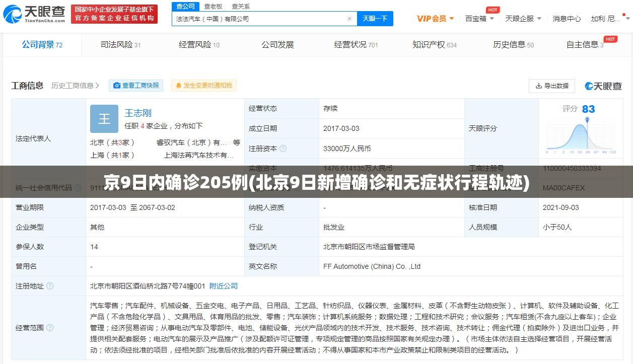Clear the search box with the X icon
Screen dimensions: 633x364
pyautogui.click(x=349, y=19)
